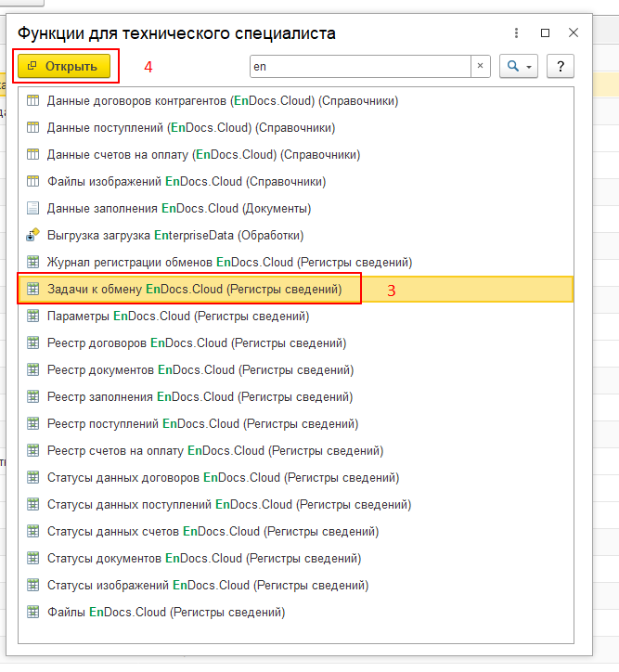Select Реестр договоров EnDocs.Cloud row
Image resolution: width=619 pixels, height=672 pixels.
click(295, 342)
